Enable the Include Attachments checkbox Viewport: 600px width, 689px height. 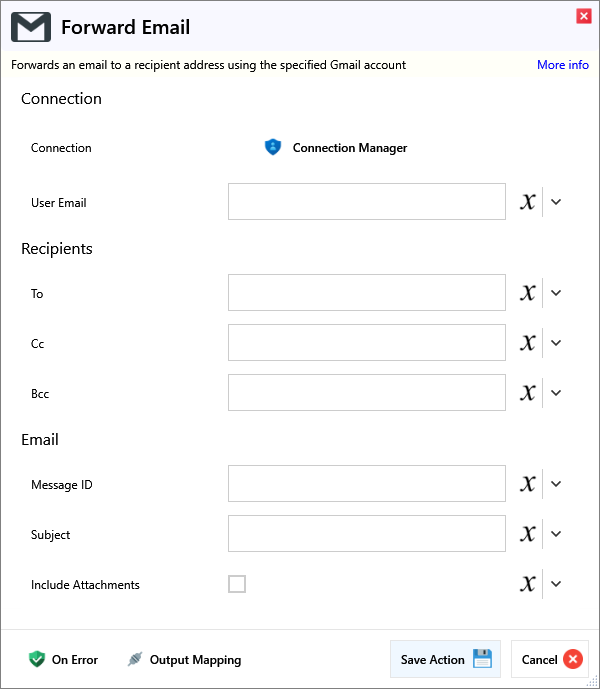pyautogui.click(x=237, y=584)
